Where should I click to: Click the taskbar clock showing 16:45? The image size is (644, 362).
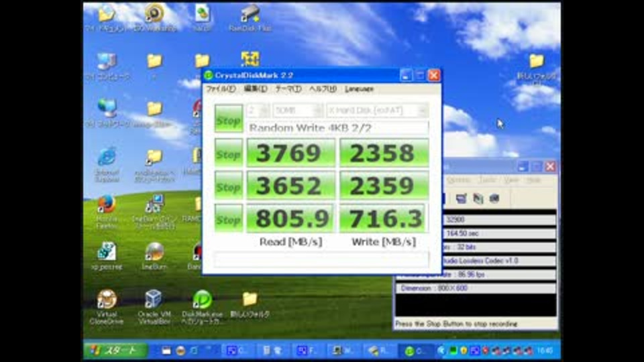coord(545,351)
